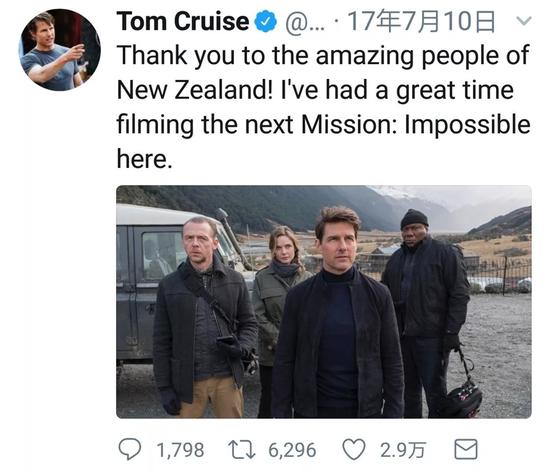
Task: Click "New Zealand!" in the tweet
Action: point(195,90)
